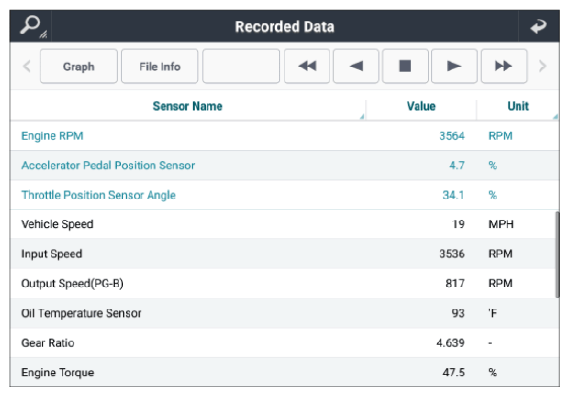Play the recorded data forward

[454, 66]
